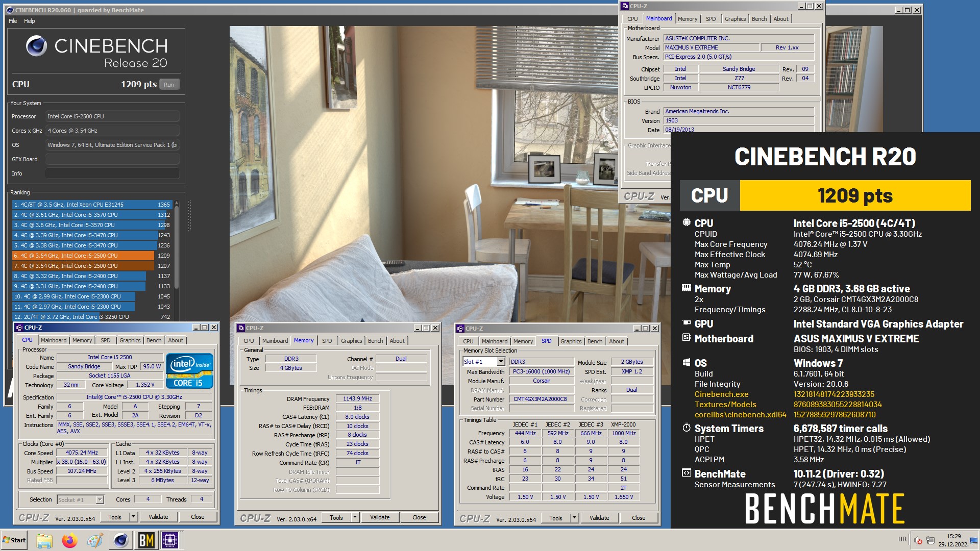Open Tools dropdown arrow in CPU-Z CPU window

(x=133, y=517)
